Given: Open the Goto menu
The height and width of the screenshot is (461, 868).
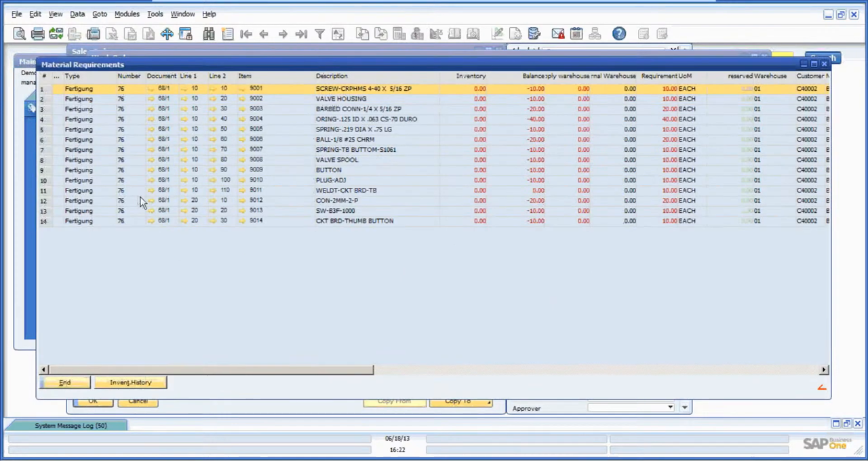Looking at the screenshot, I should pos(100,14).
